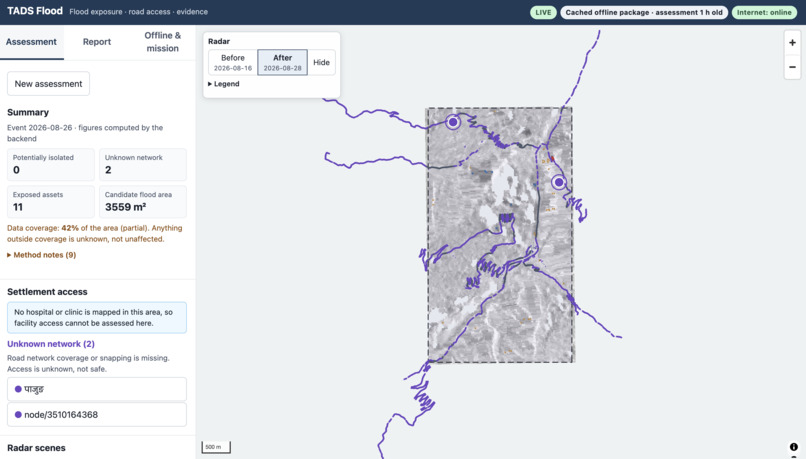The width and height of the screenshot is (806, 459).
Task: Click 'Access is unknown, not safe' text
Action: (x=57, y=369)
